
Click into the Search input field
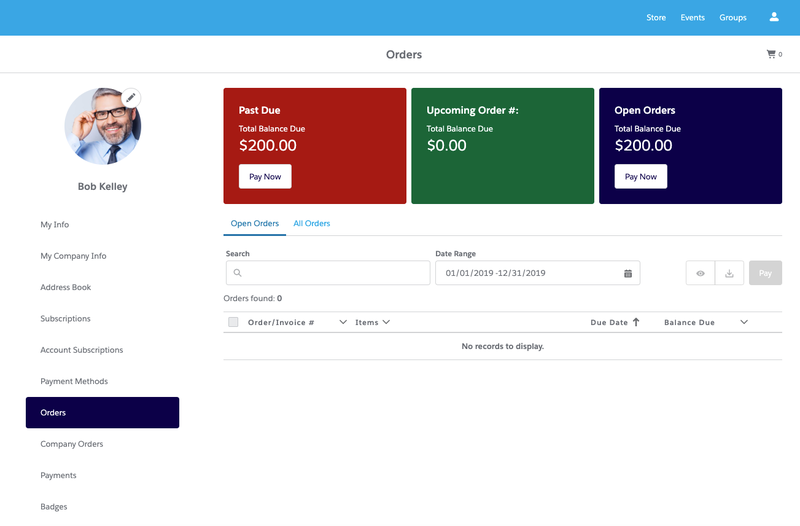click(328, 273)
